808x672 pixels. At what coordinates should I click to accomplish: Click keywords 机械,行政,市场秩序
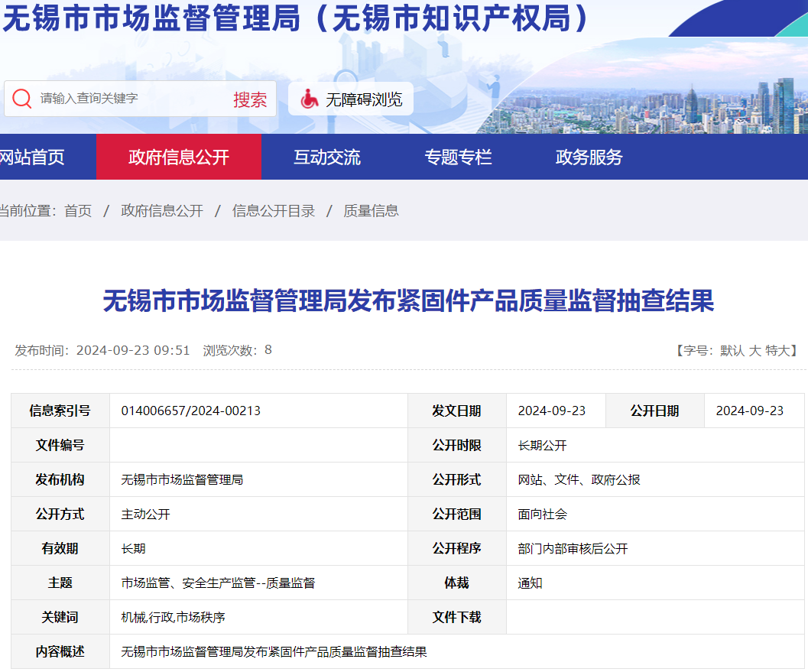pyautogui.click(x=173, y=618)
